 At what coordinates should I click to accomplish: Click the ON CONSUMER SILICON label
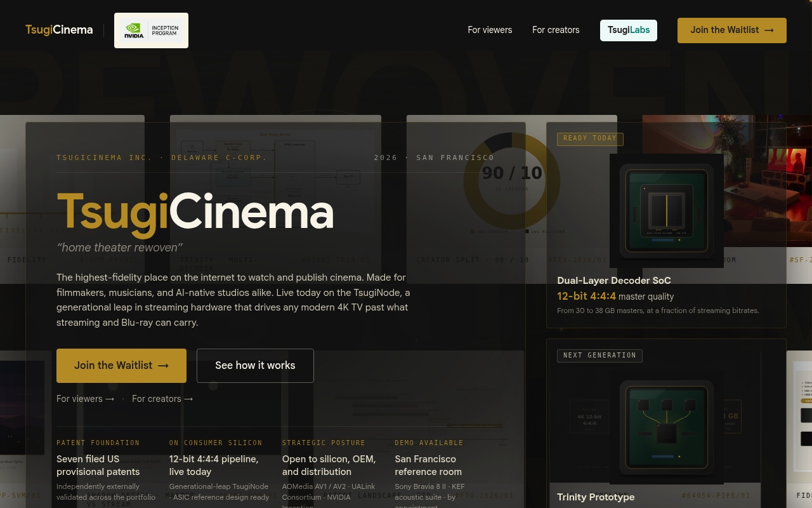pyautogui.click(x=216, y=443)
